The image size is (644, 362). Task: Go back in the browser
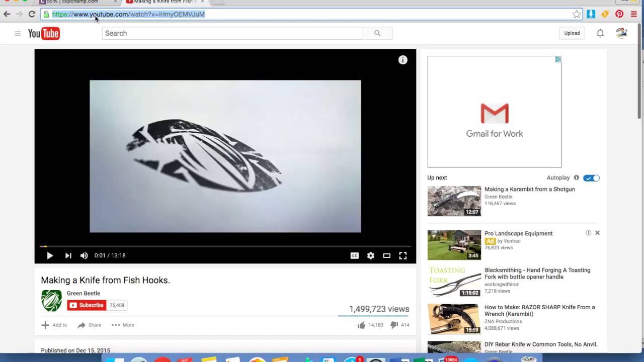coord(7,14)
